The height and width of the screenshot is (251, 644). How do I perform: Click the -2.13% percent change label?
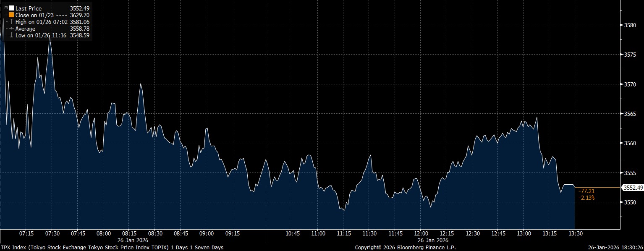[586, 198]
